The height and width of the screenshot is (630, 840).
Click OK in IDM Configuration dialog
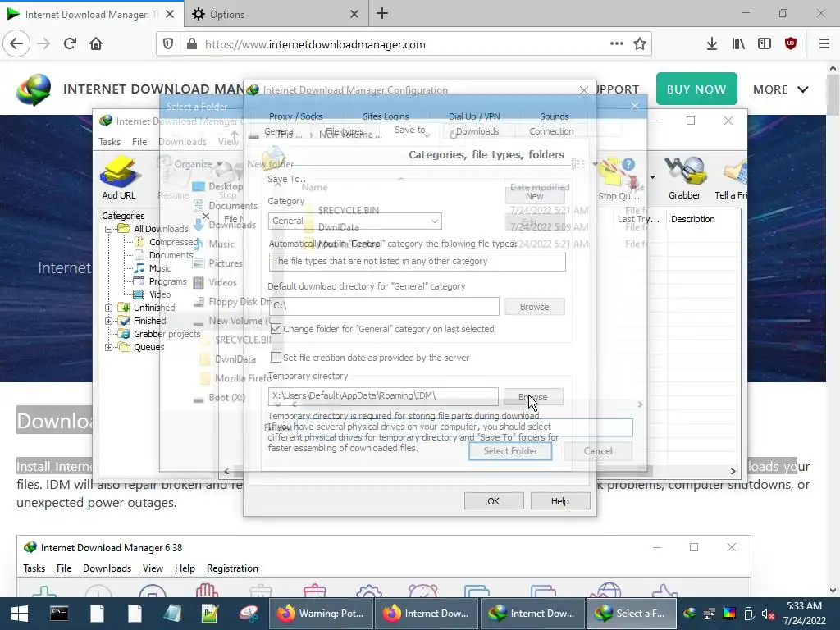[493, 501]
